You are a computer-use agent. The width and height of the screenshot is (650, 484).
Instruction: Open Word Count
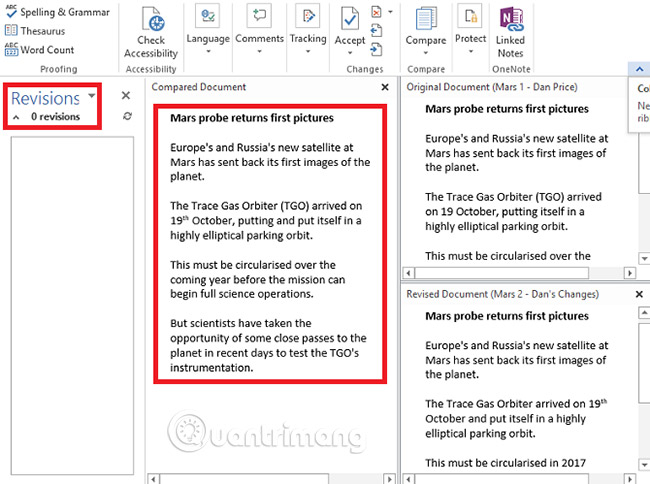(39, 50)
